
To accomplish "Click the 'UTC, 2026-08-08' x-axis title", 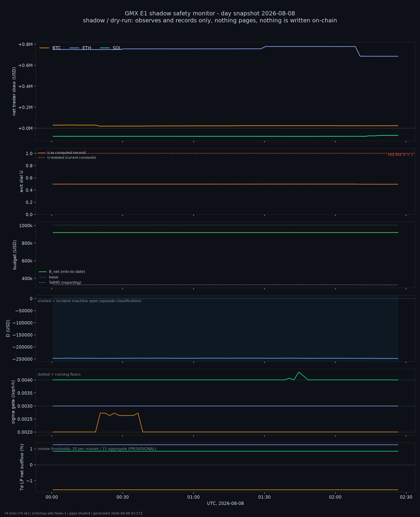I will pos(225,503).
